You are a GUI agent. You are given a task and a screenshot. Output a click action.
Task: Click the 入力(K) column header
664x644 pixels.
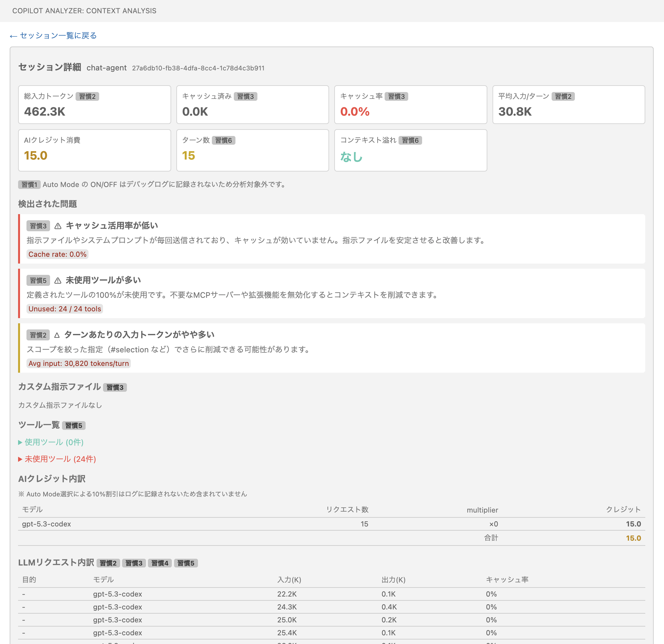[x=289, y=580]
